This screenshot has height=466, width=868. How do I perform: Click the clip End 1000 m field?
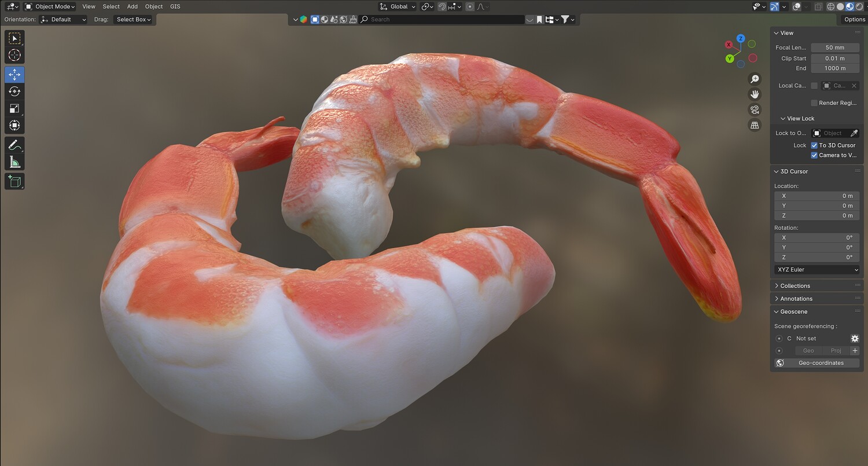(834, 68)
